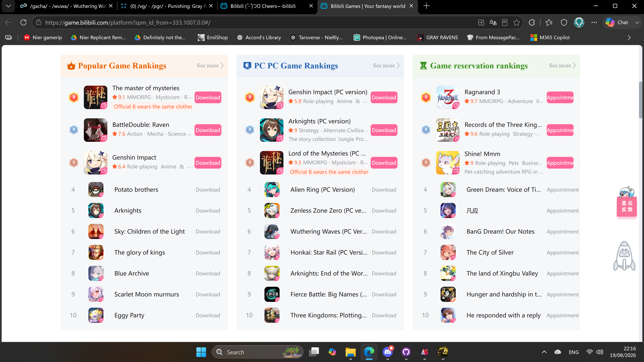Image resolution: width=644 pixels, height=362 pixels.
Task: Open The master of mysteries game icon
Action: click(x=95, y=97)
